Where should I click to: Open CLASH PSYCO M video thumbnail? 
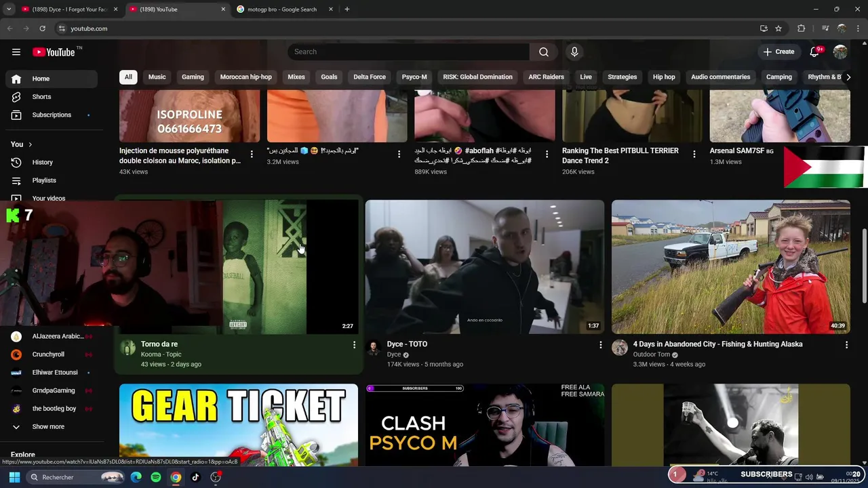485,425
